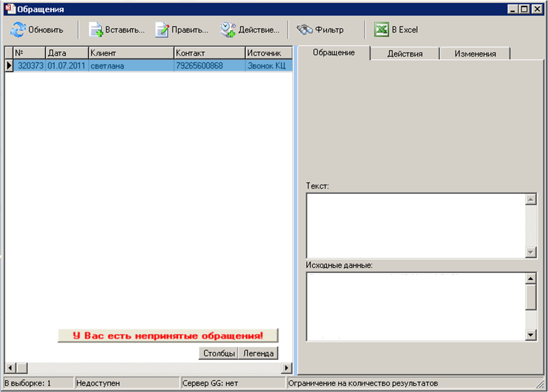Open the Править edit icon
548x392 pixels.
pos(162,30)
